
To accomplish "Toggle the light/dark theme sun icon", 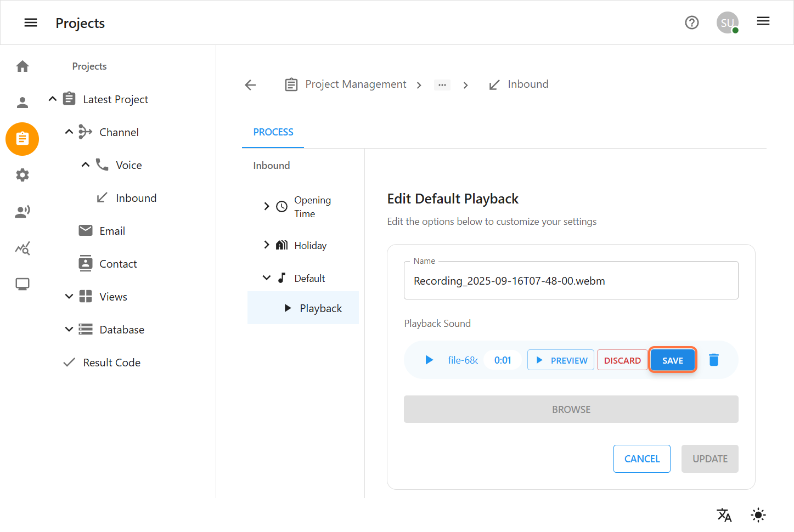I will (x=758, y=514).
